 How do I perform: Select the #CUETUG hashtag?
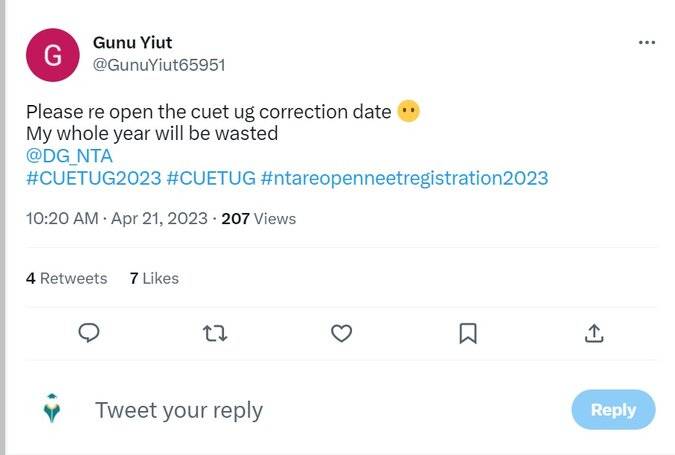(x=209, y=178)
